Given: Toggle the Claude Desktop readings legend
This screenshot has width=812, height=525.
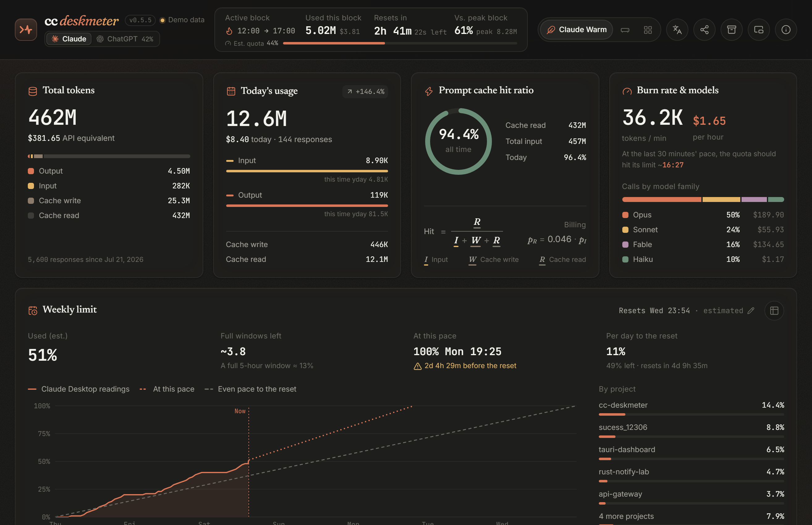Looking at the screenshot, I should 79,389.
